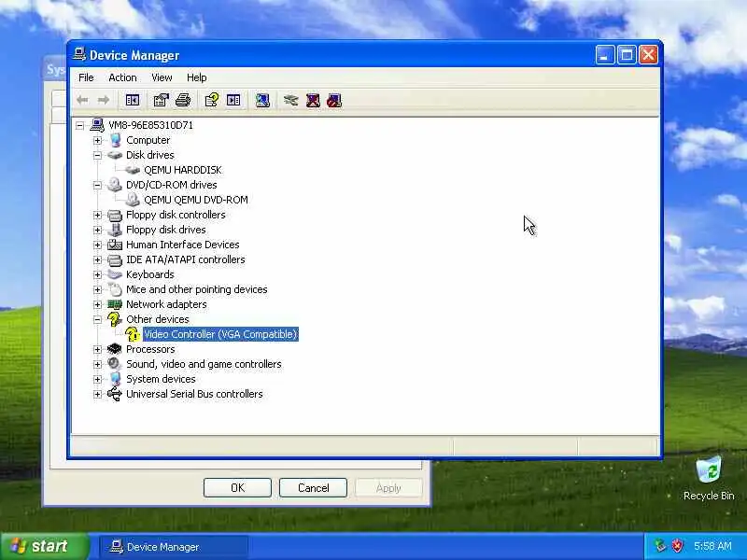
Task: Click Scan for hardware changes icon
Action: coord(262,100)
